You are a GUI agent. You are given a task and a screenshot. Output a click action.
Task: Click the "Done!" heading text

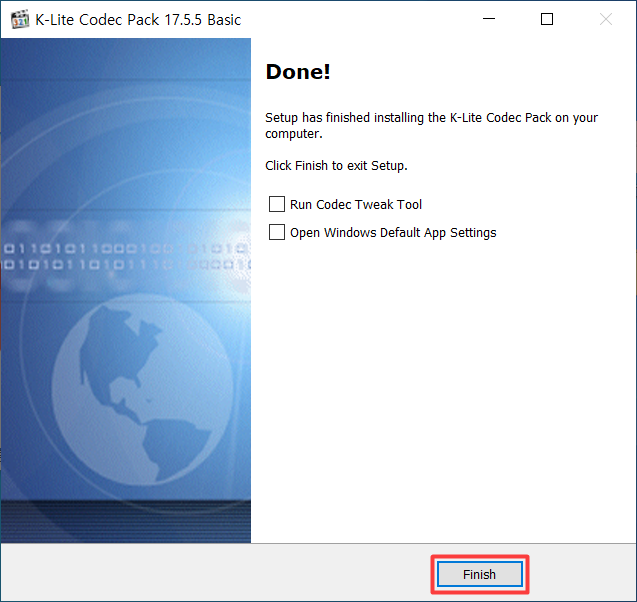pos(298,72)
